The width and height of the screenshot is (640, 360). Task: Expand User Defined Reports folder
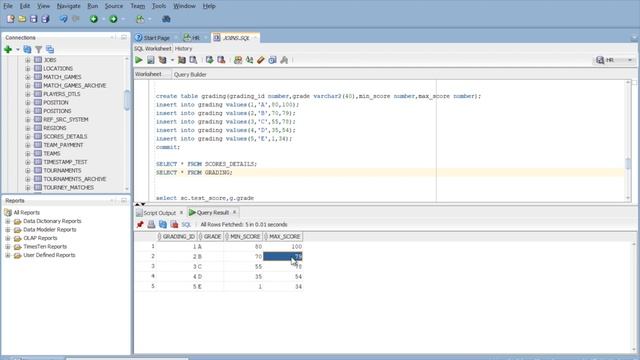pyautogui.click(x=8, y=255)
